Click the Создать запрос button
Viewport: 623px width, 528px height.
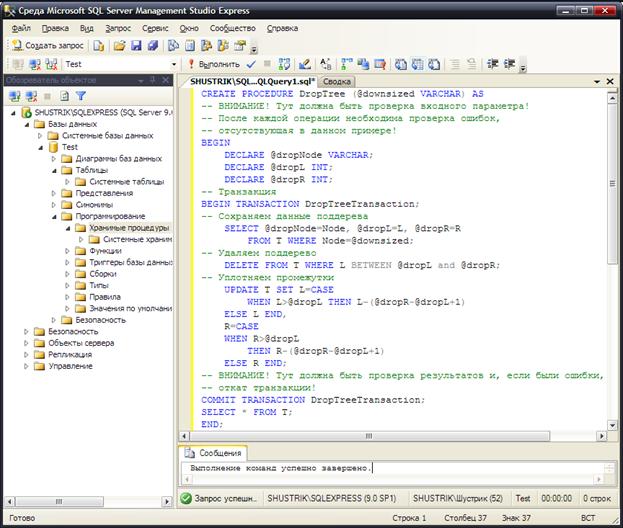[x=48, y=46]
